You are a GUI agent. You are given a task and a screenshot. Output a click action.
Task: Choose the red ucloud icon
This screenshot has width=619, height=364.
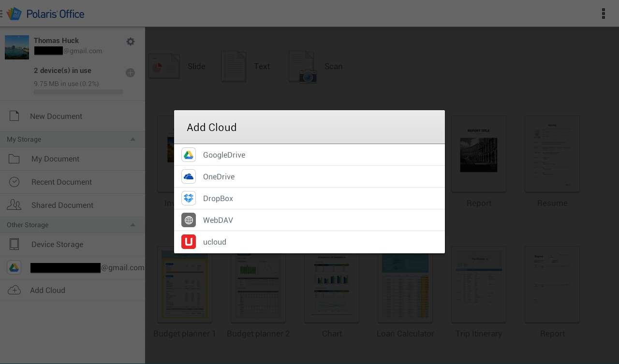coord(189,242)
